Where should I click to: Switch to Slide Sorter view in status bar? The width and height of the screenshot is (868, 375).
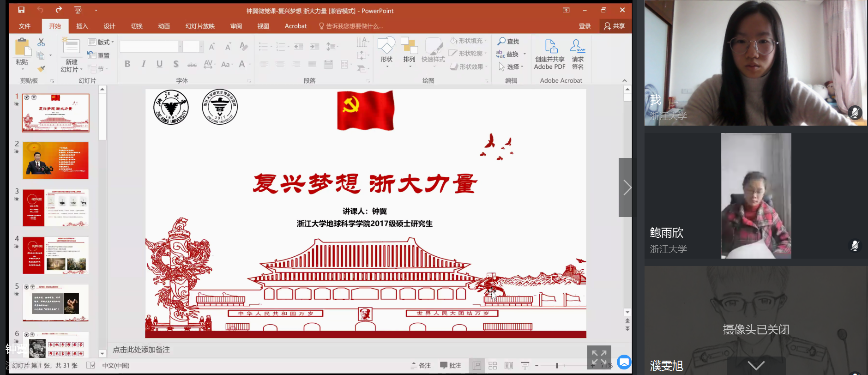[493, 366]
